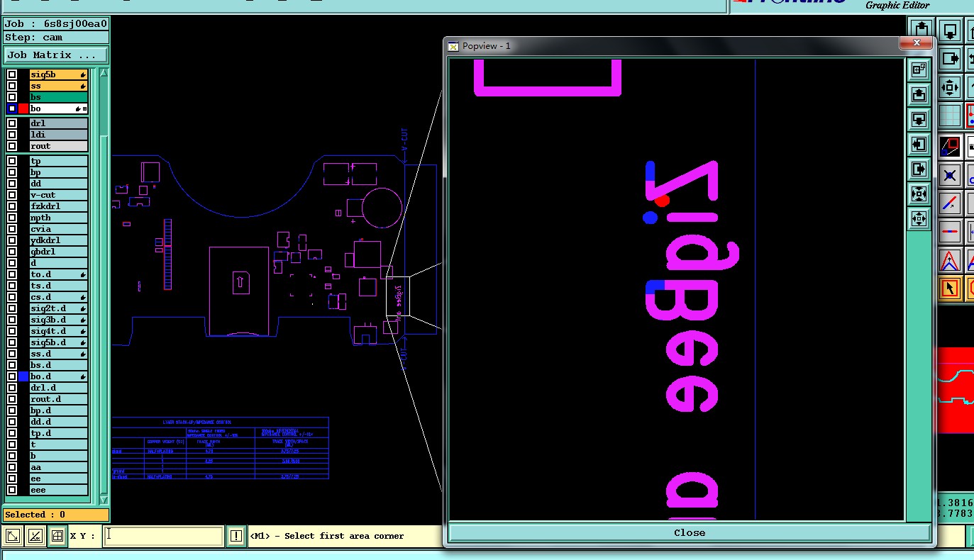Image resolution: width=974 pixels, height=560 pixels.
Task: Select layer name sig2t.d
Action: pos(58,308)
